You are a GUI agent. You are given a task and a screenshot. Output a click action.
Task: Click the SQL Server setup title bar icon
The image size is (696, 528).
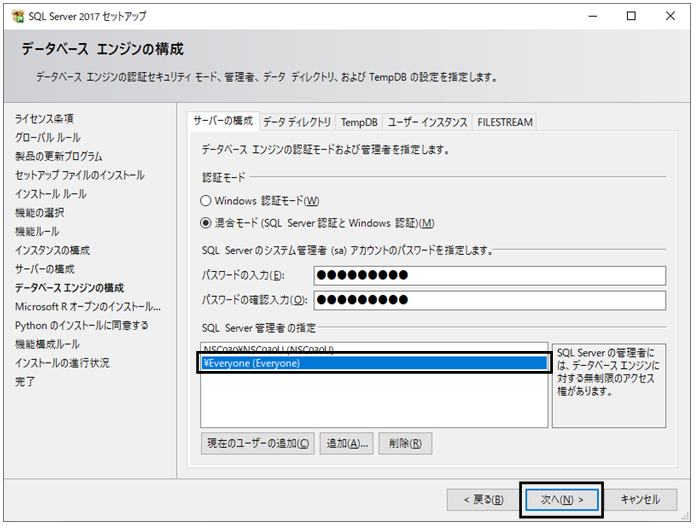(18, 16)
